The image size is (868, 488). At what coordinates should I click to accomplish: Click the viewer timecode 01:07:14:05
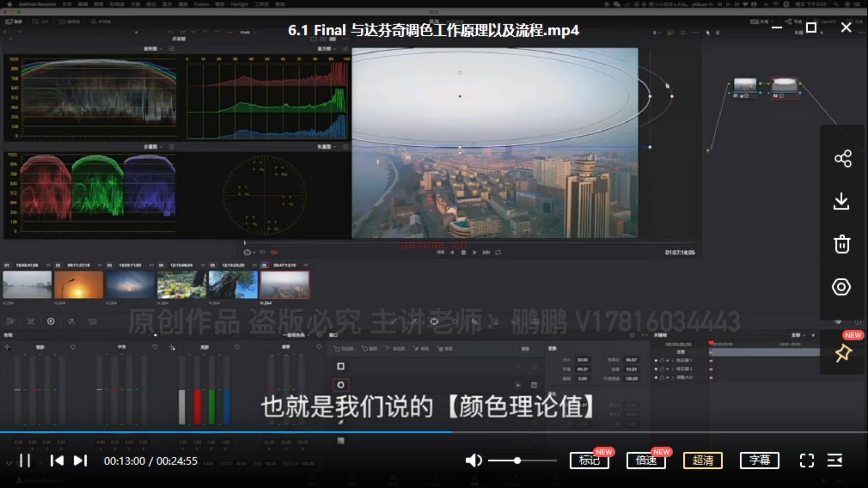pos(680,252)
